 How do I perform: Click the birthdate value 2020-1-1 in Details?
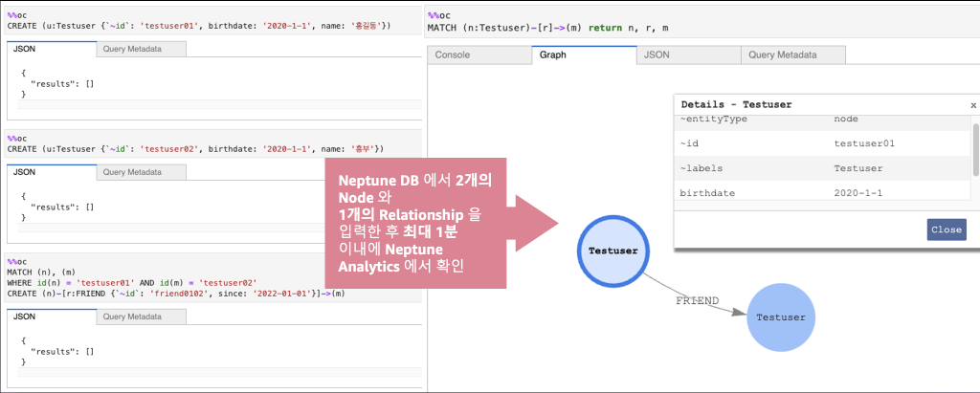tap(858, 193)
